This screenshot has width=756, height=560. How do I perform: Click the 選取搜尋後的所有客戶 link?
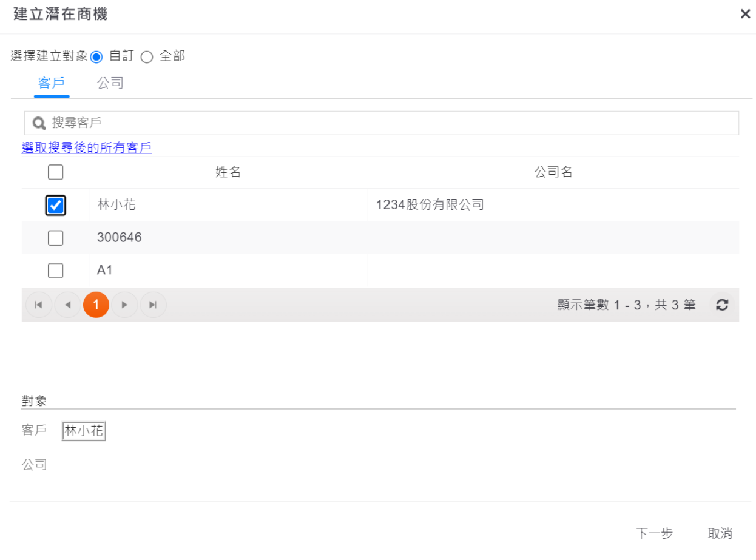pyautogui.click(x=87, y=147)
